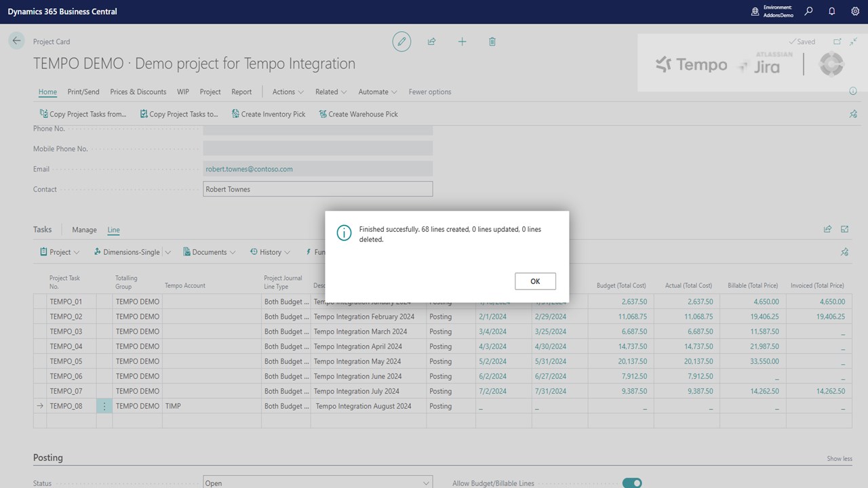Open the Print/Send tab
This screenshot has height=488, width=868.
point(83,91)
